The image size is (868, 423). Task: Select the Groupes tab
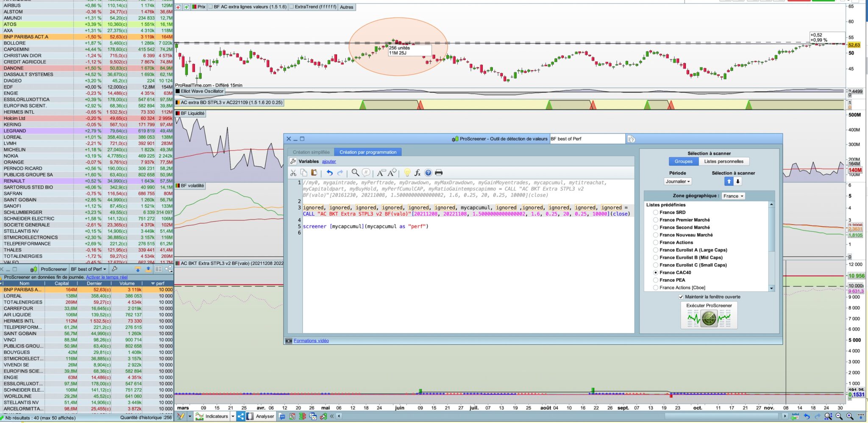click(683, 161)
